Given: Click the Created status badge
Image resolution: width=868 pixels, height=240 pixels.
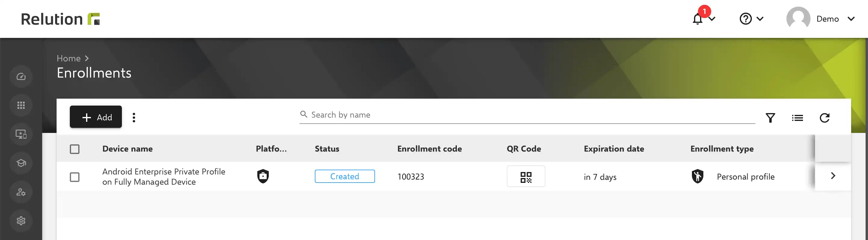Looking at the screenshot, I should 345,176.
